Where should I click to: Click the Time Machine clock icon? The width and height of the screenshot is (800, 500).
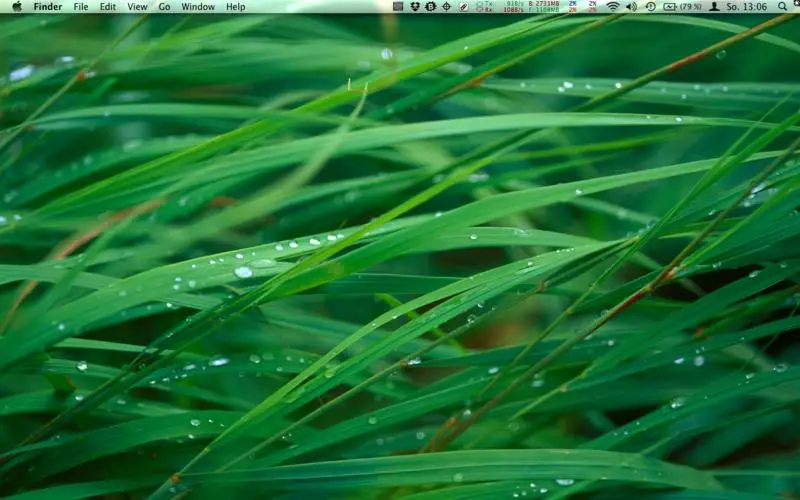[x=650, y=6]
